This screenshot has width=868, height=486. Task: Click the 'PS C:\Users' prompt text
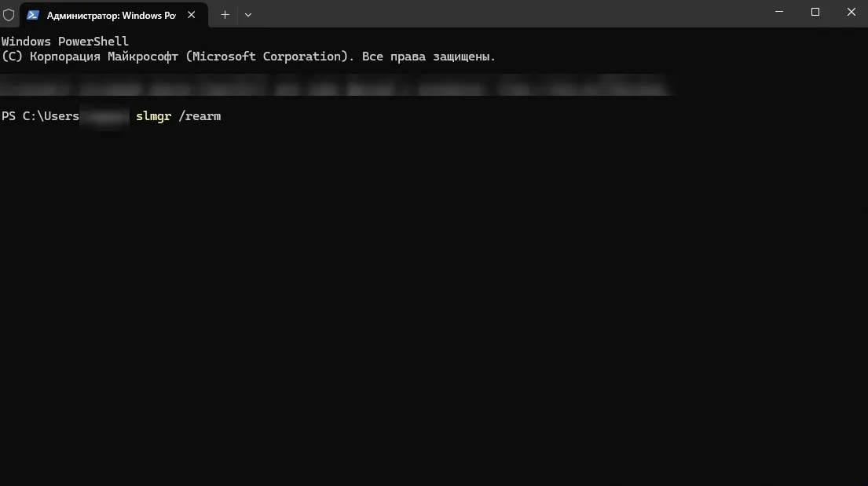(40, 116)
